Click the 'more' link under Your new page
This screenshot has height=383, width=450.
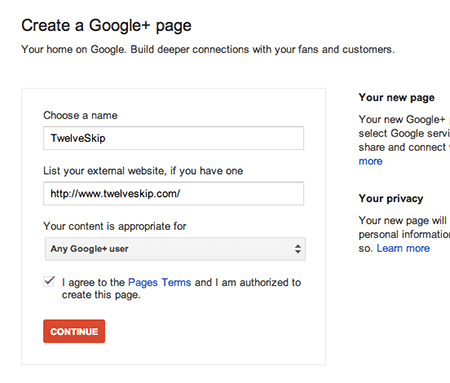click(x=370, y=161)
